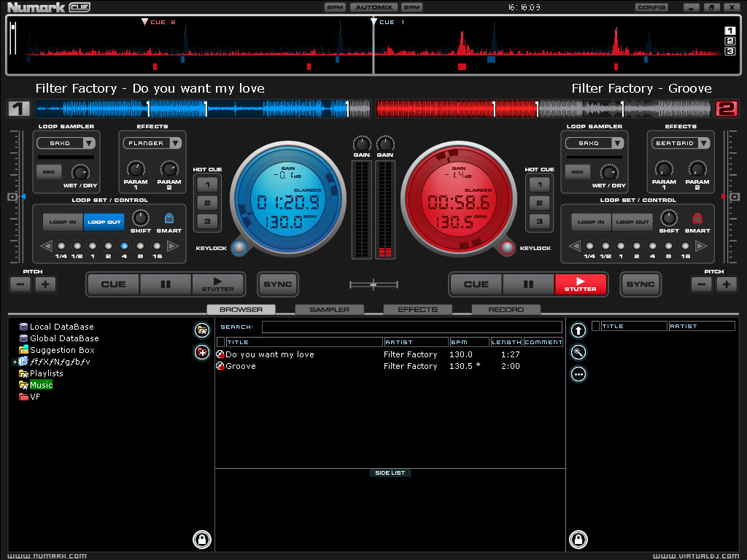Set deck 2 loop length to 8 beats
The image size is (747, 560).
point(669,246)
